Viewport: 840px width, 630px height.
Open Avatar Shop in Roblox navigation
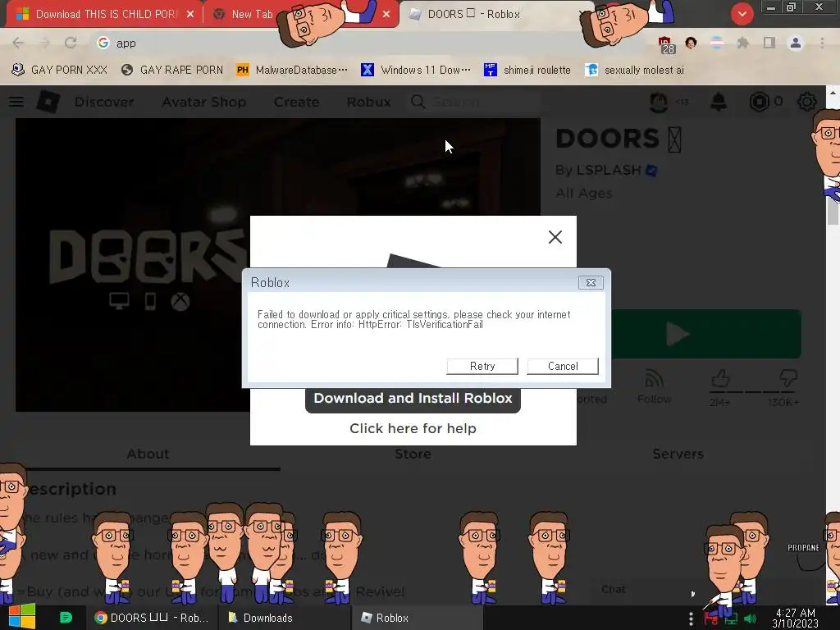coord(204,102)
